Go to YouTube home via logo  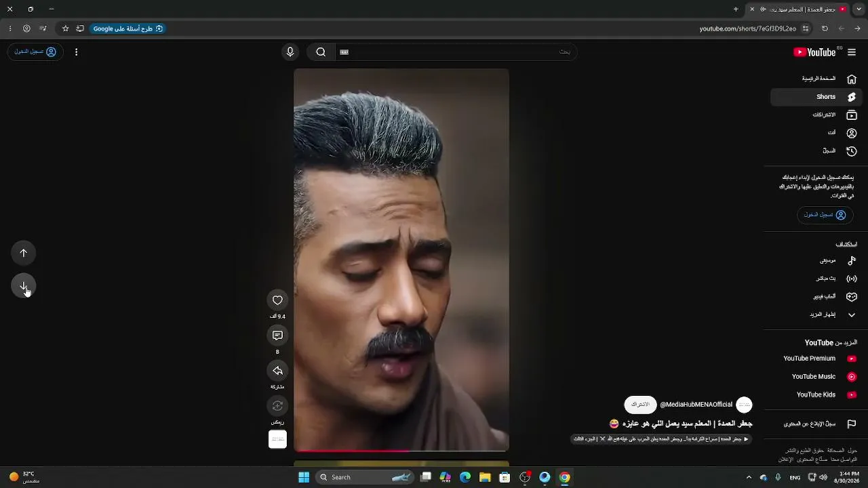click(x=816, y=52)
